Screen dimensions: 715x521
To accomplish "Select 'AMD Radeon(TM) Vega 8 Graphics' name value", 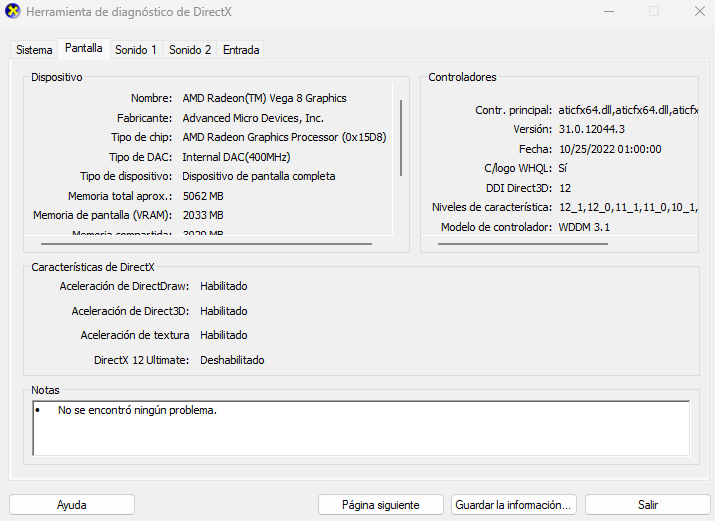I will click(x=264, y=98).
